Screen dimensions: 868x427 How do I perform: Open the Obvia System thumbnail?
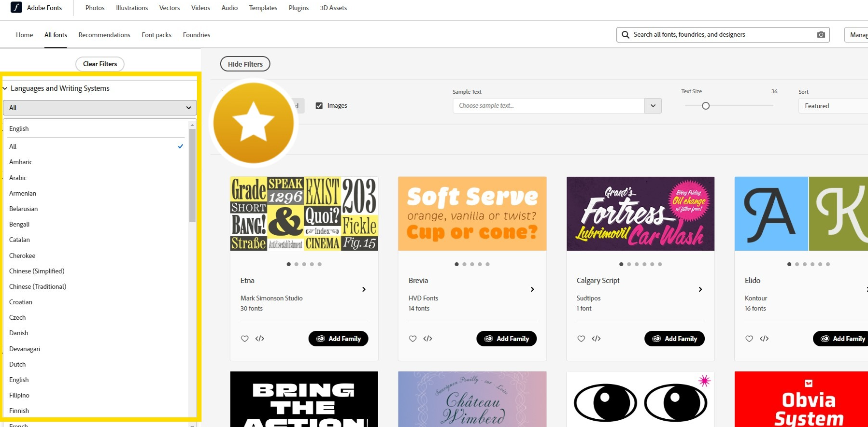(801, 399)
